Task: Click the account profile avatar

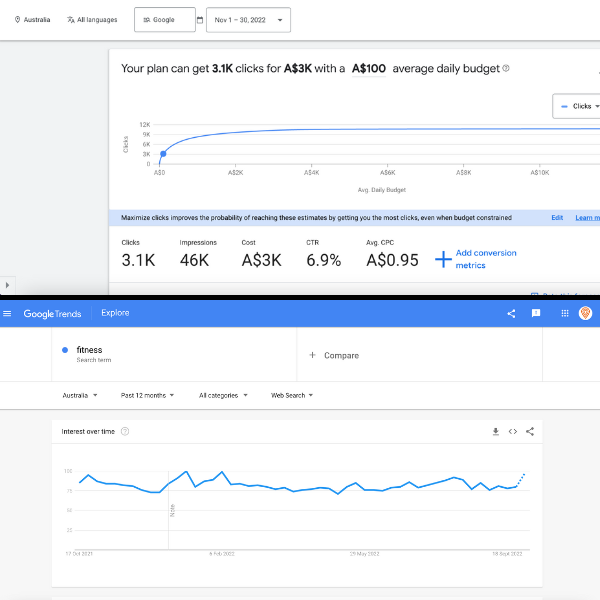Action: [x=586, y=313]
